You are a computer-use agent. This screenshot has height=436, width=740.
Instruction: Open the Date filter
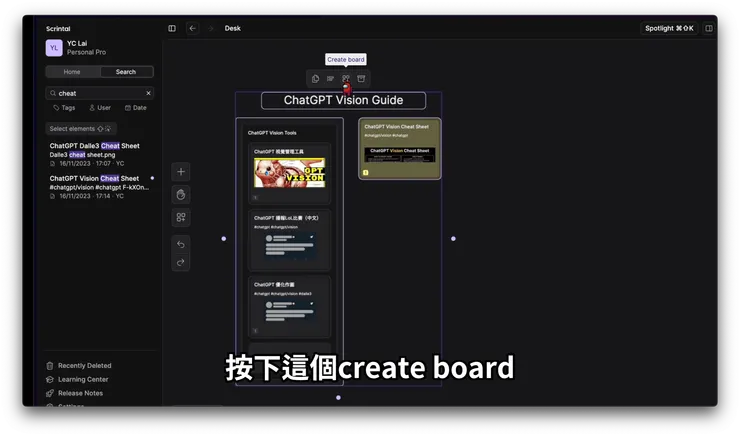point(135,108)
